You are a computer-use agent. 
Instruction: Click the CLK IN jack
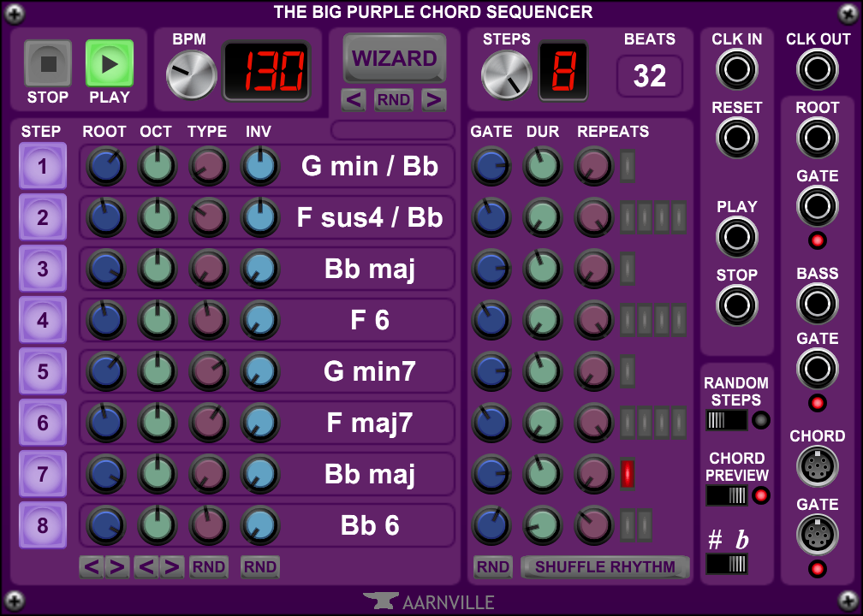(736, 69)
